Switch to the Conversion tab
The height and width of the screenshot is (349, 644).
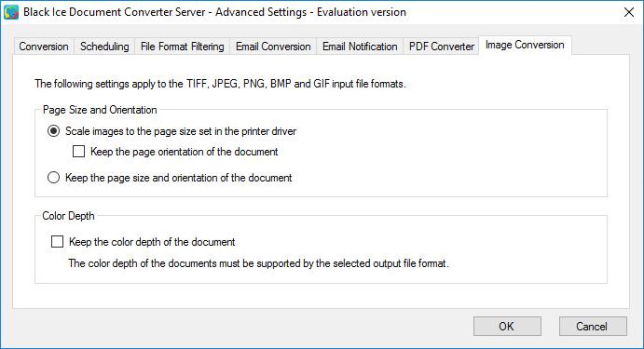(44, 47)
